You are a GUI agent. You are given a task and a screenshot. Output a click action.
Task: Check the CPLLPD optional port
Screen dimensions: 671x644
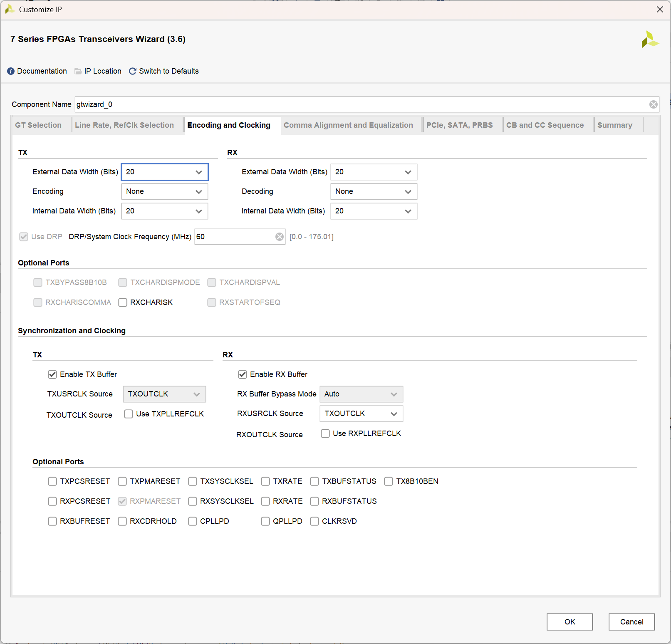point(193,521)
